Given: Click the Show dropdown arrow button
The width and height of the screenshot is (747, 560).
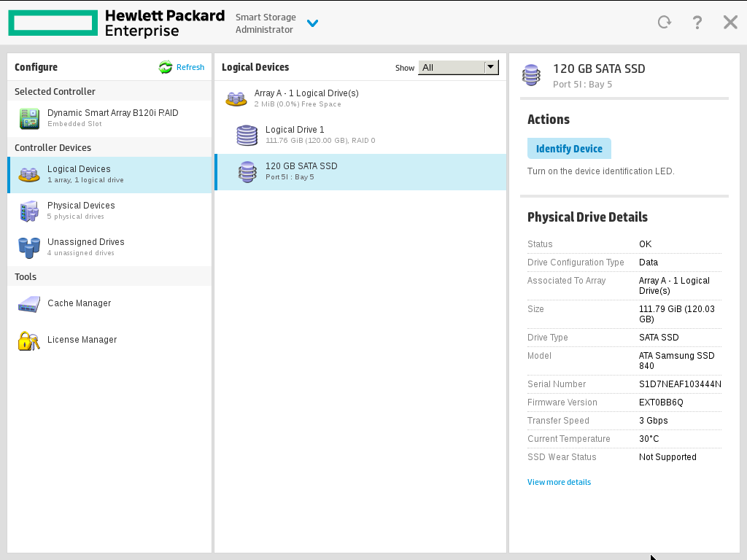Looking at the screenshot, I should [491, 68].
